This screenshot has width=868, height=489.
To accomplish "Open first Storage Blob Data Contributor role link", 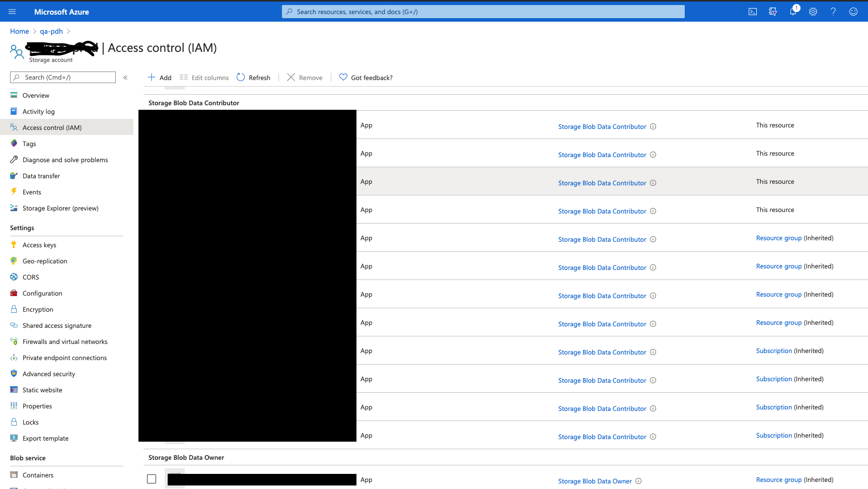I will click(602, 126).
